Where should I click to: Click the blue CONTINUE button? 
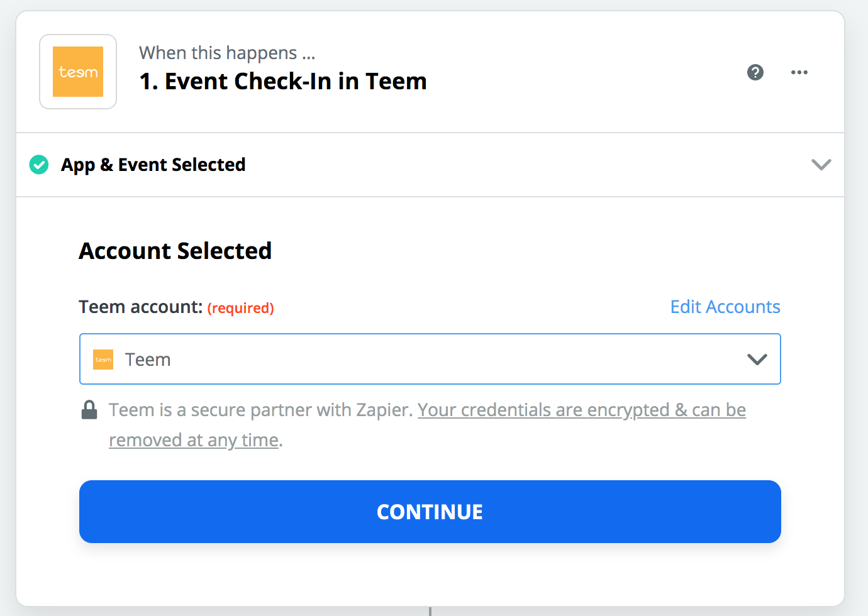430,512
